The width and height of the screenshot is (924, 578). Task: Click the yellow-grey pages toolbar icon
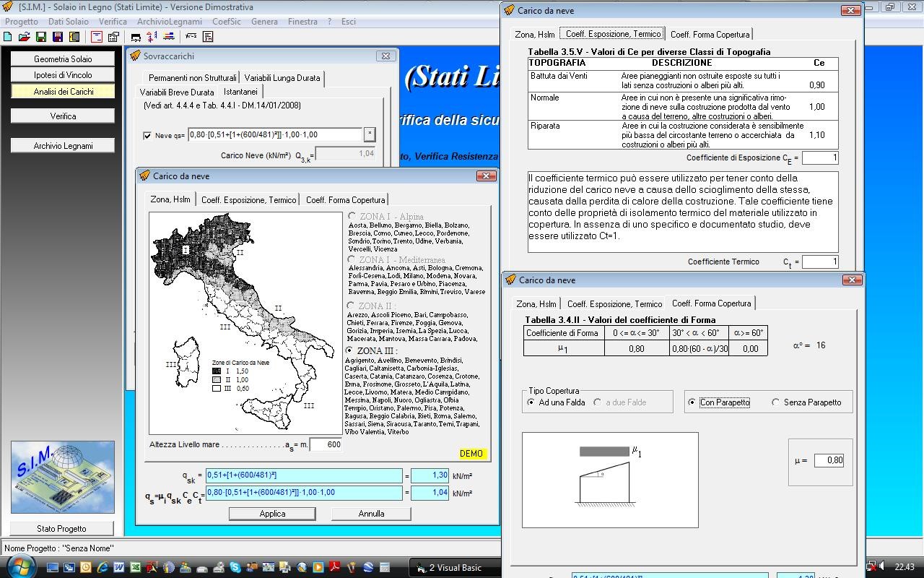tap(74, 36)
